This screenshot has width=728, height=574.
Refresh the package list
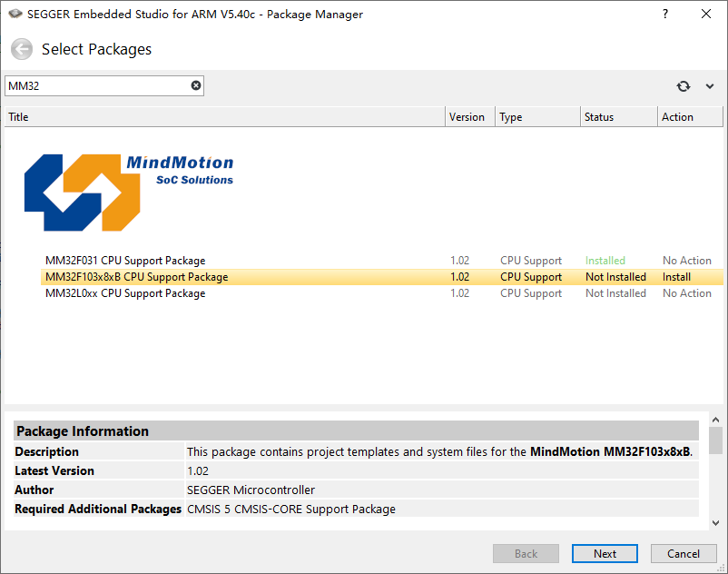(x=683, y=86)
